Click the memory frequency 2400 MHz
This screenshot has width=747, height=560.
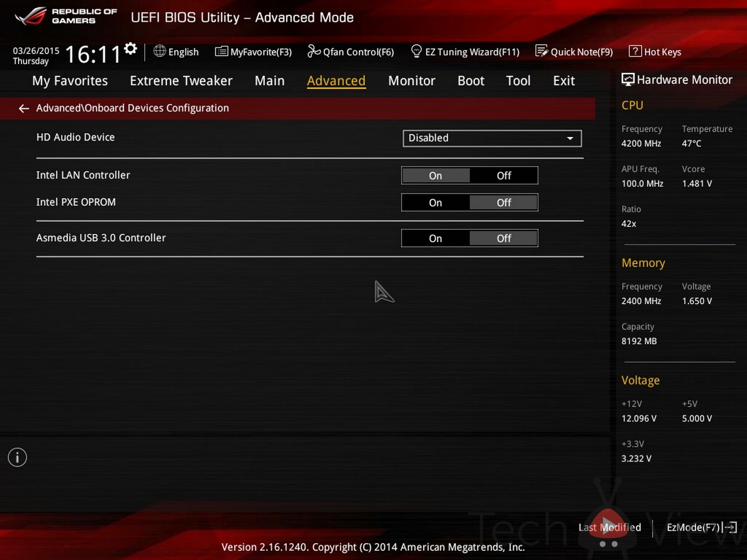click(x=641, y=301)
